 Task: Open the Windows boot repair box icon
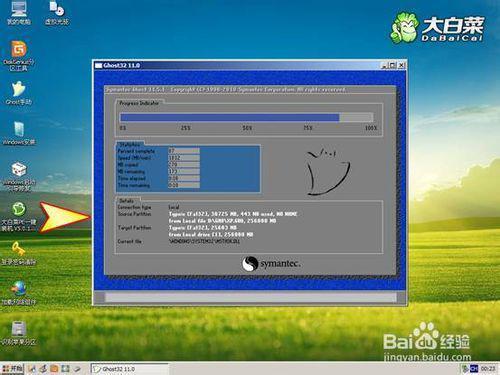coord(19,176)
